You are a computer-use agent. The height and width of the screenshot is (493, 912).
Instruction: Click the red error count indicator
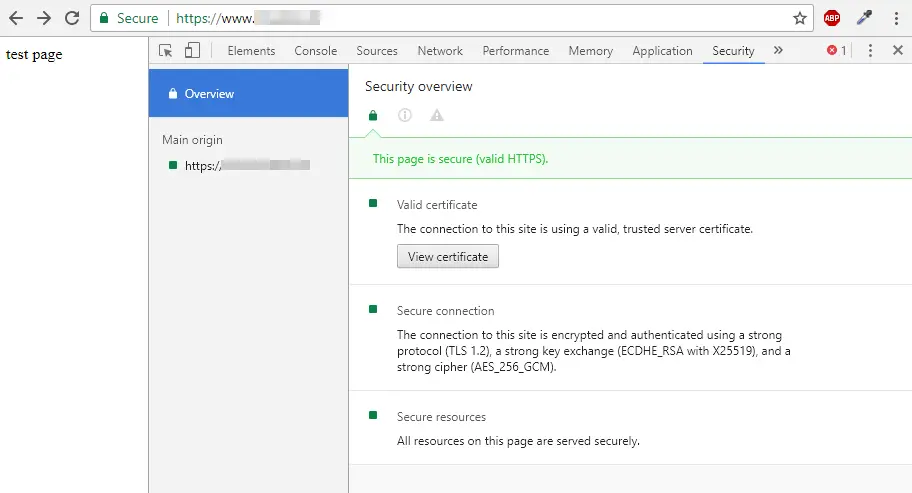point(836,51)
